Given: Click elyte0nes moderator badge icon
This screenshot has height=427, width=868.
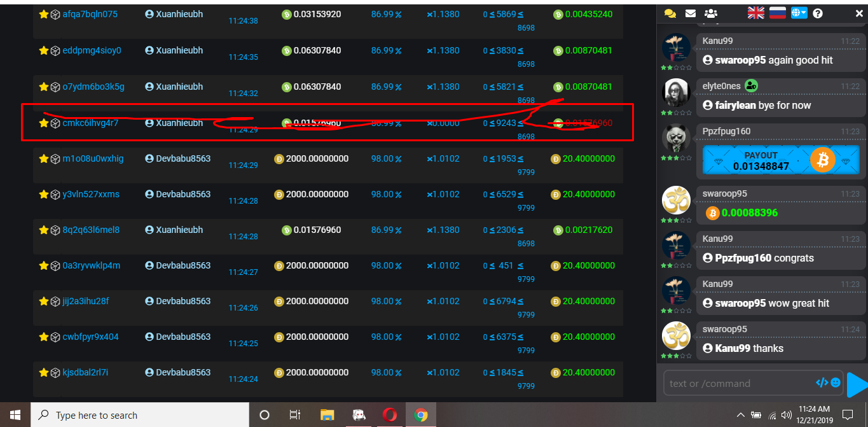Looking at the screenshot, I should [x=751, y=86].
